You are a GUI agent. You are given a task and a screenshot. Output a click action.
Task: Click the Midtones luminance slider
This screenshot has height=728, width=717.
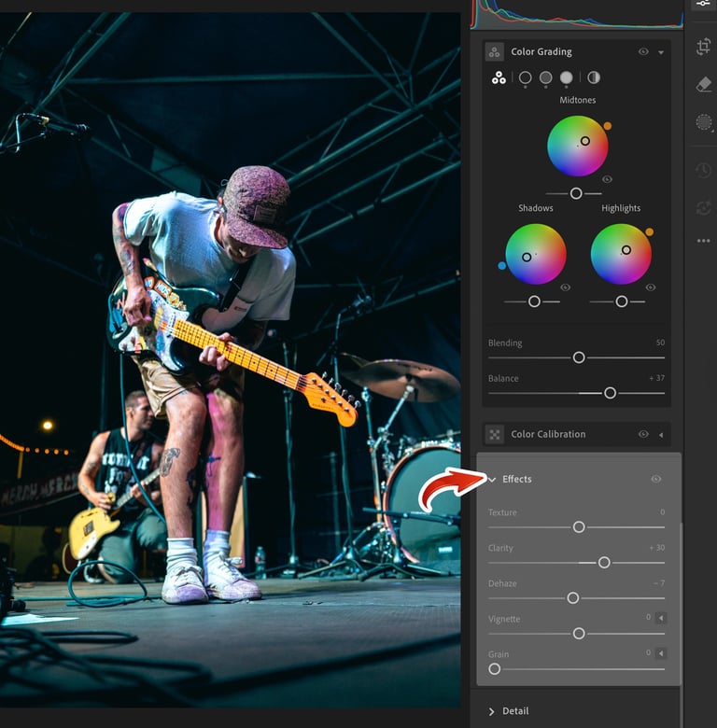(x=574, y=193)
